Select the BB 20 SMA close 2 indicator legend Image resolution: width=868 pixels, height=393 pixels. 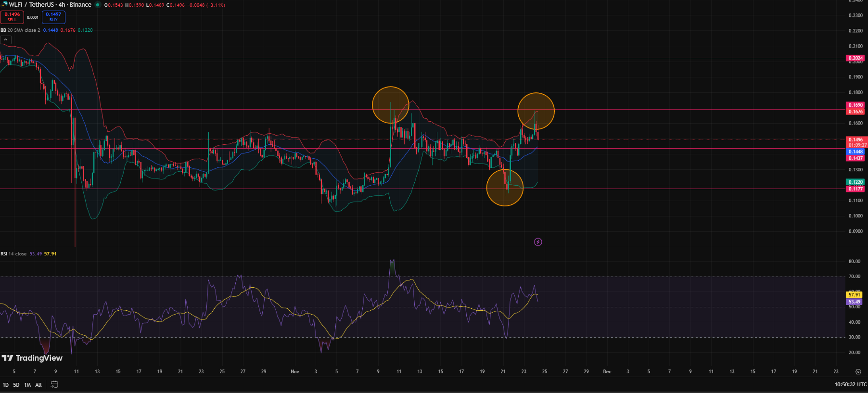20,30
